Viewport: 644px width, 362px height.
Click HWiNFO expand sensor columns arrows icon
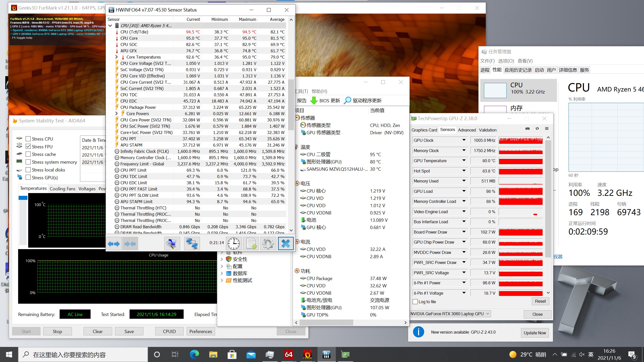point(114,244)
